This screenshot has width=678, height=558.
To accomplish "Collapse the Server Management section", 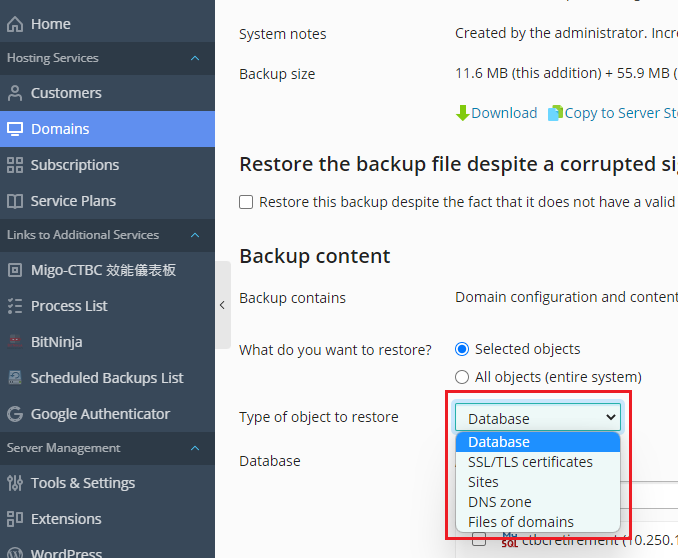I will pyautogui.click(x=195, y=448).
